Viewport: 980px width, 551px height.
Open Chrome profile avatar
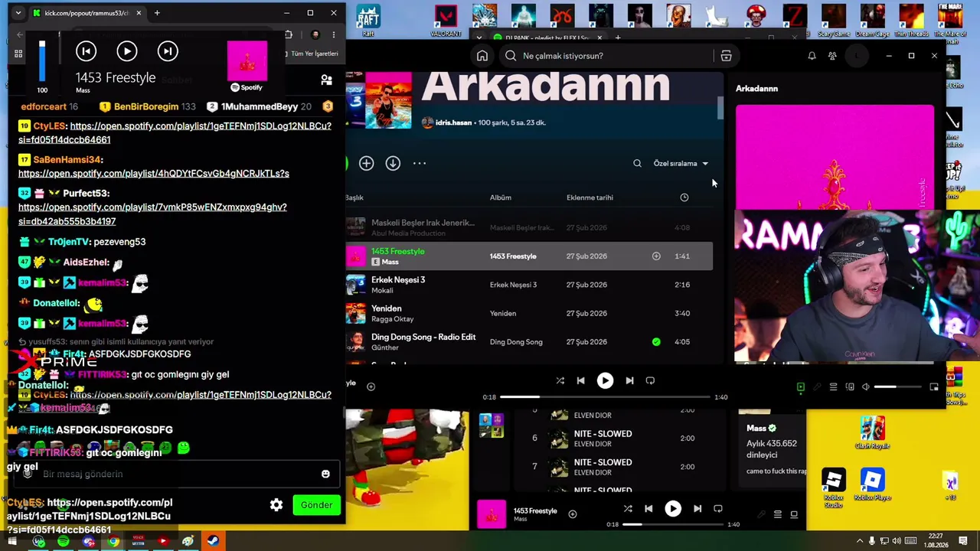point(315,34)
